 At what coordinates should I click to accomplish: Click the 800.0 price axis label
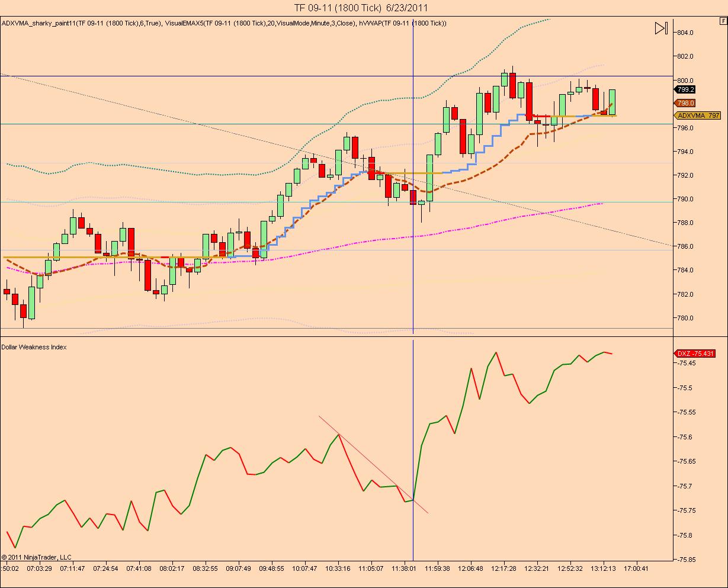685,80
